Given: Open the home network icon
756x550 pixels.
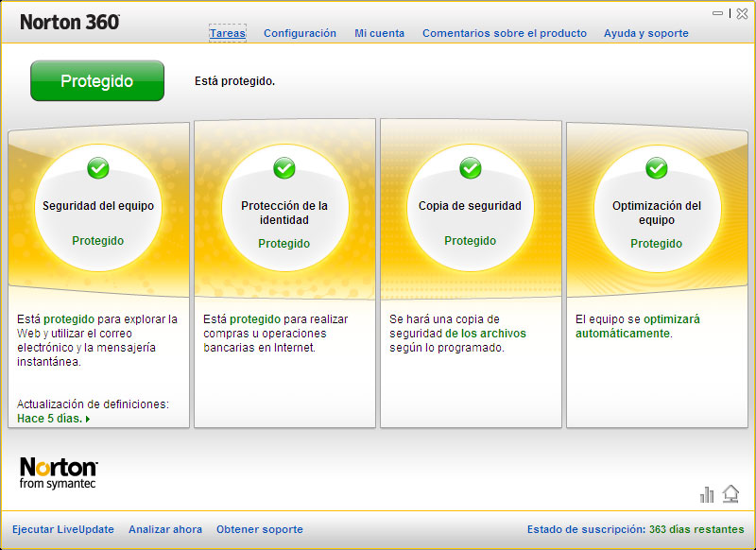Looking at the screenshot, I should point(730,493).
